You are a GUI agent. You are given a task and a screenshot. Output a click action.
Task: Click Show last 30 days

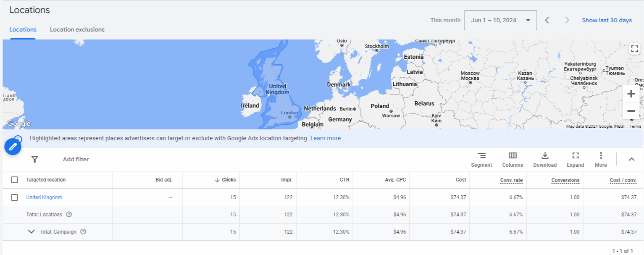[607, 20]
